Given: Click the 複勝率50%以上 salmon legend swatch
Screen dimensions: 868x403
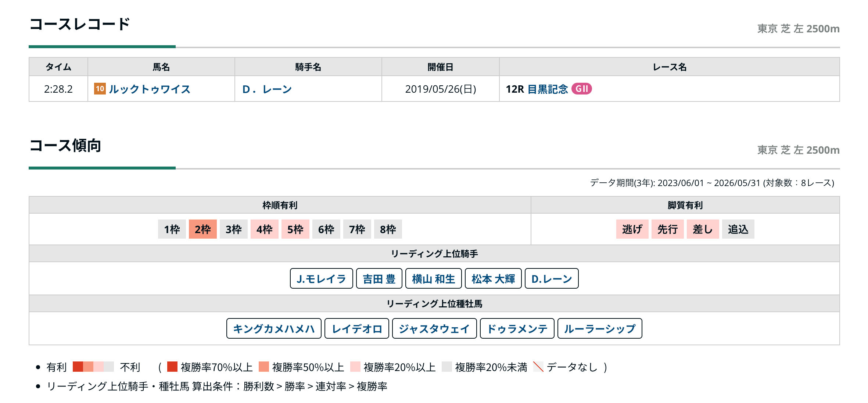Looking at the screenshot, I should coord(264,367).
